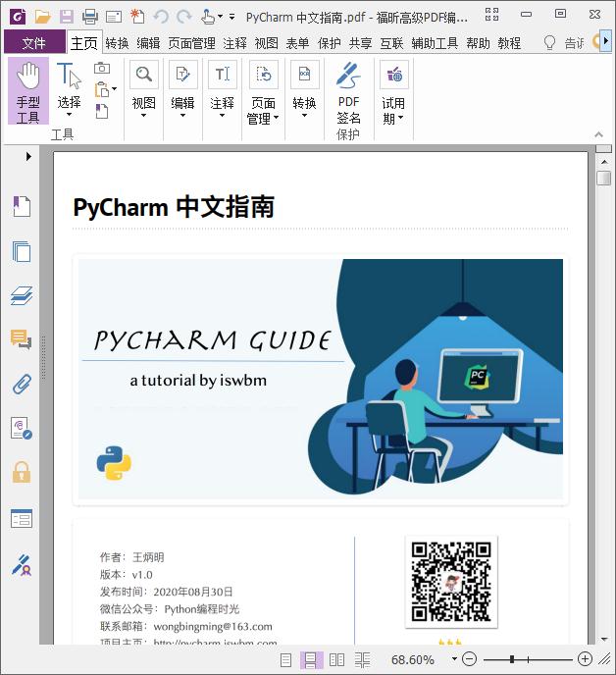Viewport: 616px width, 675px height.
Task: Open the digital signatures panel in sidebar
Action: click(x=22, y=429)
